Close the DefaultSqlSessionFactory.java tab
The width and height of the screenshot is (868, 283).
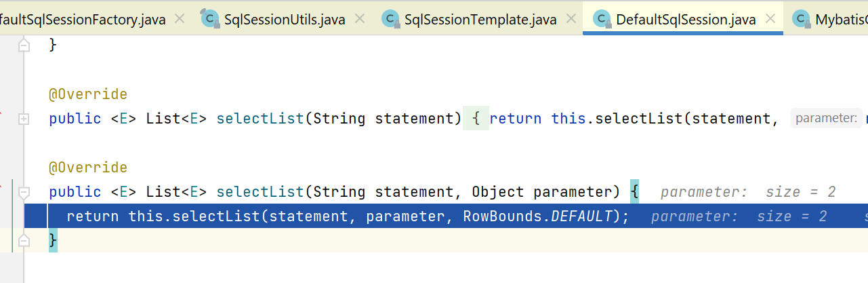(179, 19)
